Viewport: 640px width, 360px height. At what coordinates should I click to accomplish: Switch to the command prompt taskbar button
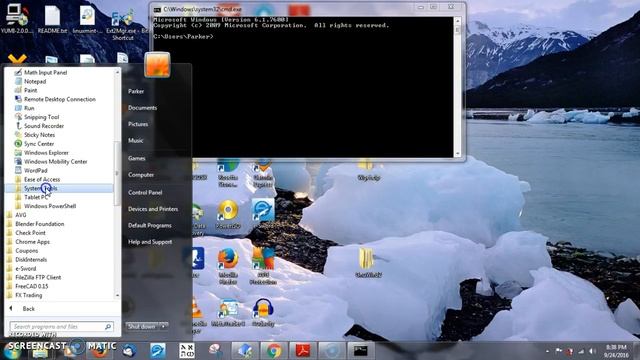pos(360,351)
